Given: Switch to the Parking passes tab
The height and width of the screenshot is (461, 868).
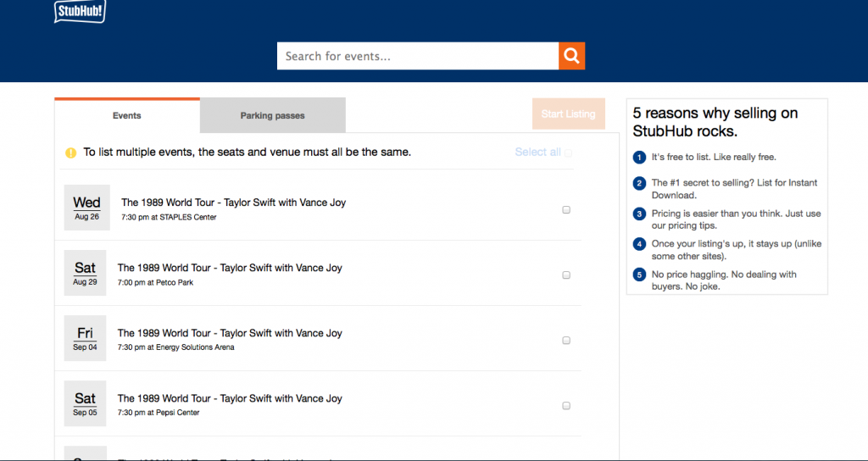Looking at the screenshot, I should tap(273, 115).
